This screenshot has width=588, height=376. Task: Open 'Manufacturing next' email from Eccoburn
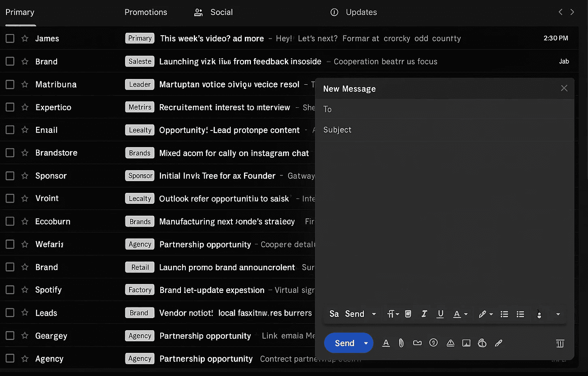(227, 222)
